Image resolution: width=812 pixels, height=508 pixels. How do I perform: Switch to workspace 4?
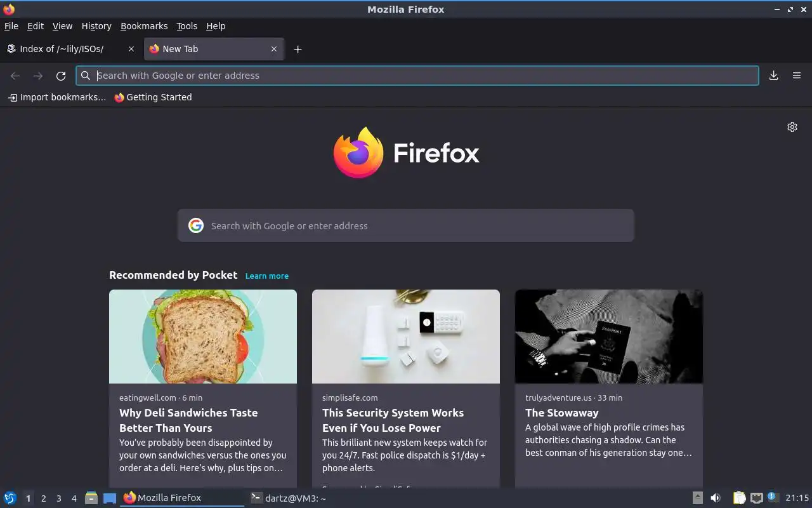coord(74,498)
